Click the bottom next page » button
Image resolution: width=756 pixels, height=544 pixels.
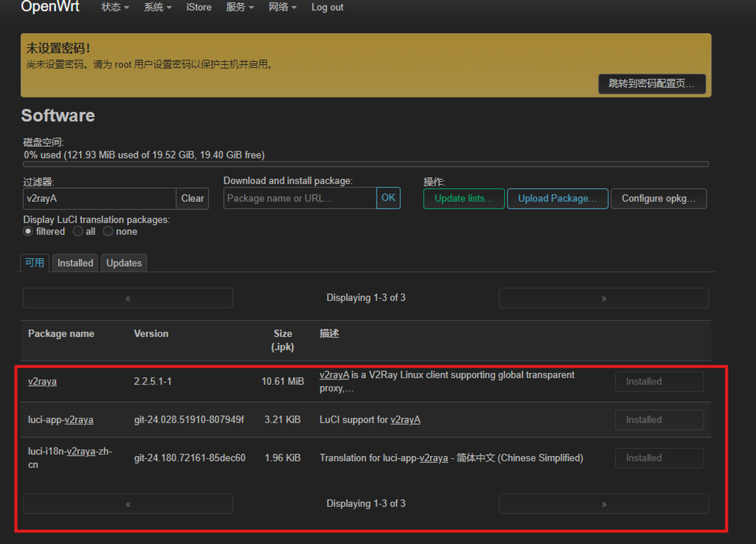604,504
